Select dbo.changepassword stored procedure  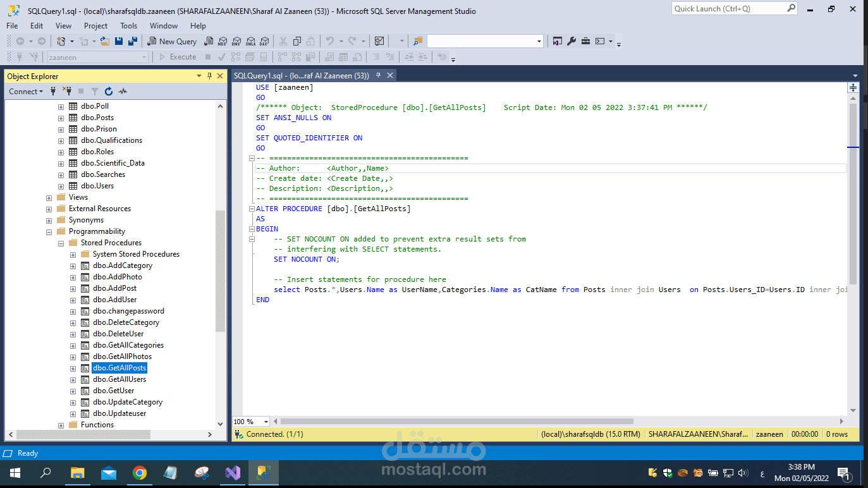click(128, 311)
